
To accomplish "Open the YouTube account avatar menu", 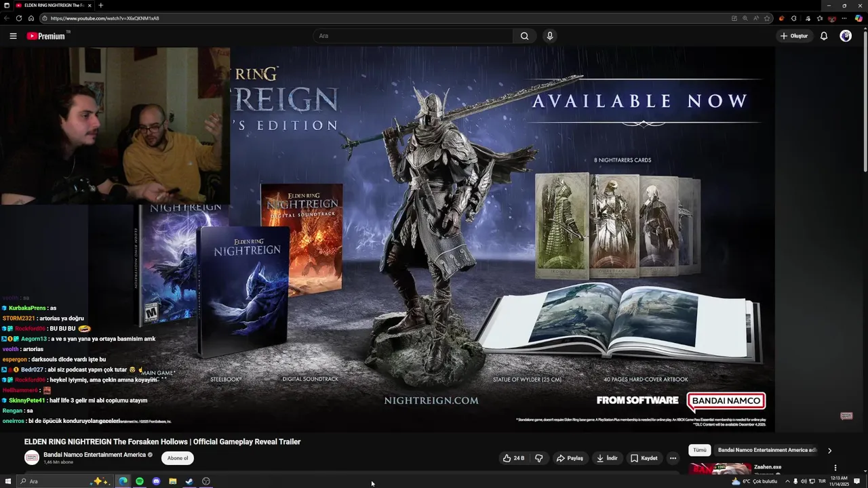I will point(846,36).
